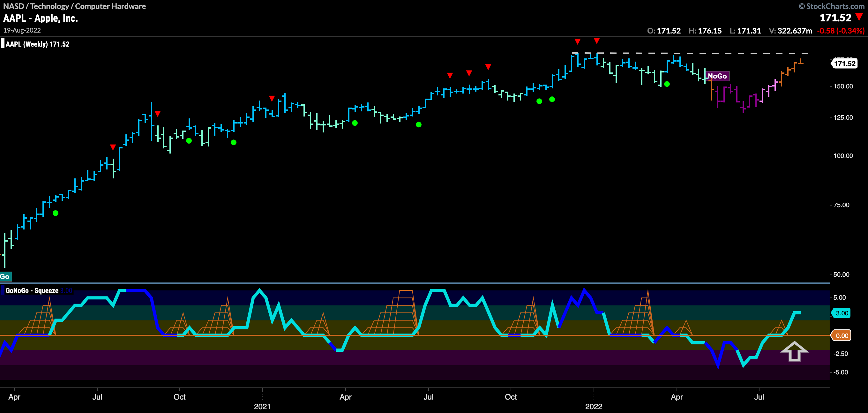Click the 5.00 oscillator axis label
The height and width of the screenshot is (413, 868).
(840, 297)
